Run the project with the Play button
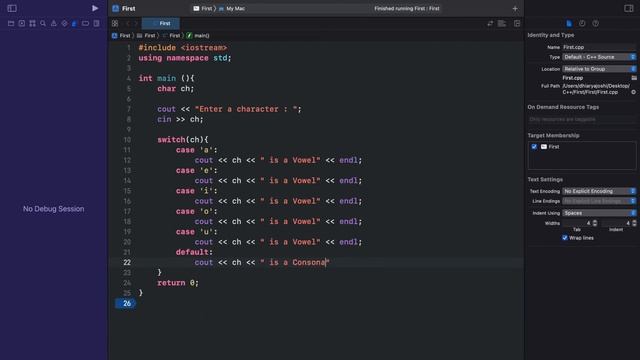This screenshot has height=360, width=640. [95, 8]
